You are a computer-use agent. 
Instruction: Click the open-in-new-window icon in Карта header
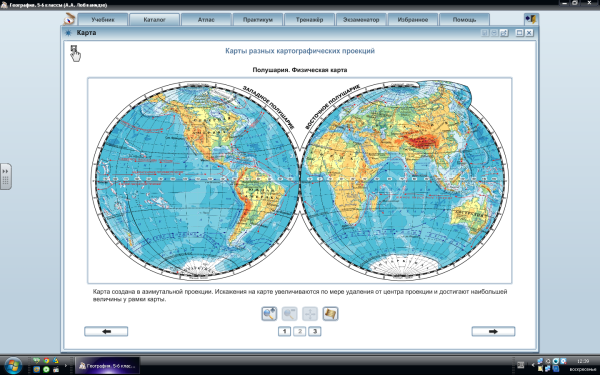pyautogui.click(x=504, y=33)
